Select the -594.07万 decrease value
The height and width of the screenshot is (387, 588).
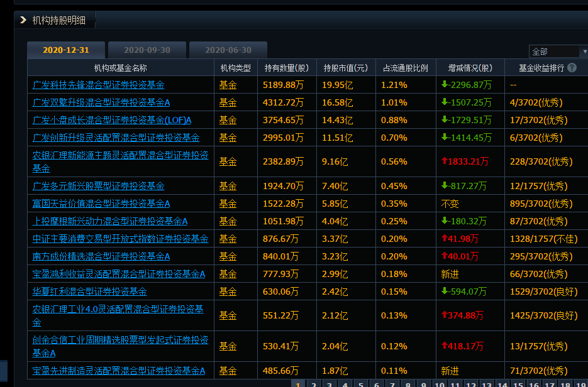pos(464,292)
